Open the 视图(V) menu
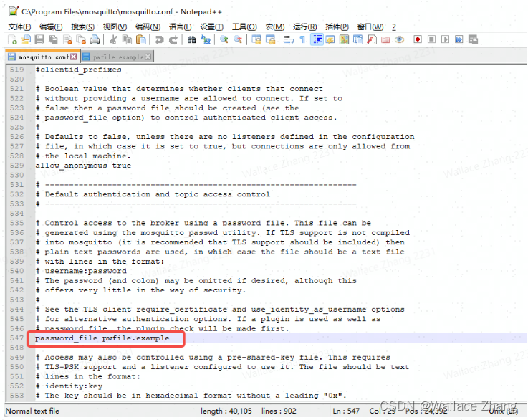The image size is (528, 420). pos(115,27)
